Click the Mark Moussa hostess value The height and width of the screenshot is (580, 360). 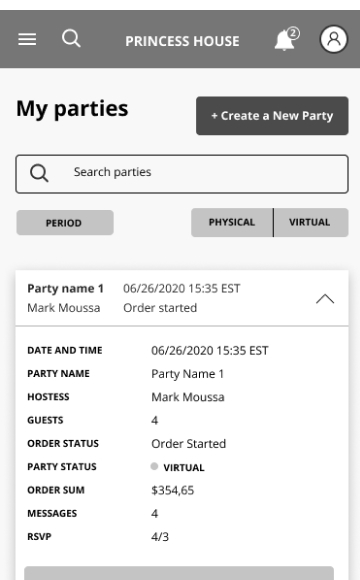tap(188, 397)
